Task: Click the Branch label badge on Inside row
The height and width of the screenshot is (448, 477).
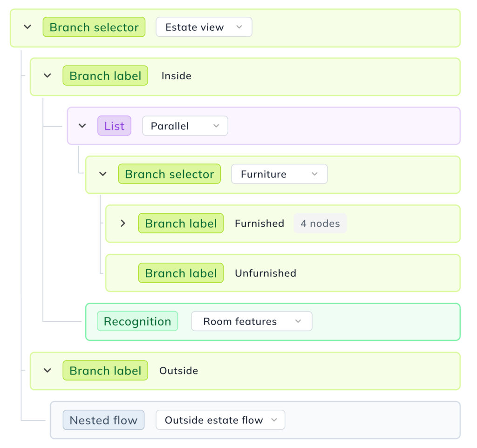Action: point(105,75)
